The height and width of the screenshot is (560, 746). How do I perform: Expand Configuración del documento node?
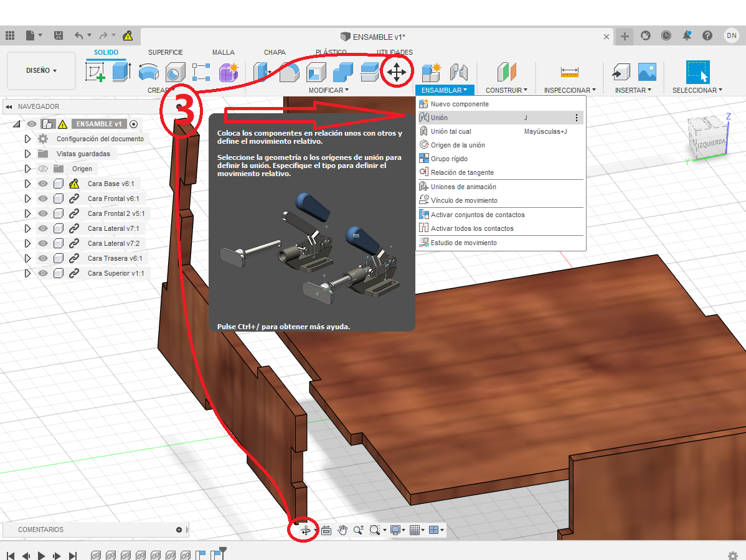pos(27,139)
